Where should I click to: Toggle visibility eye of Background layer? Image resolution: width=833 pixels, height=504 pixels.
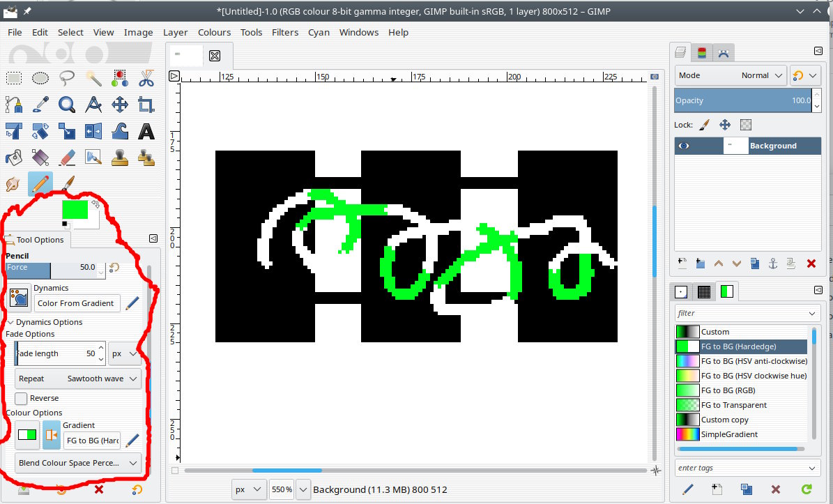click(685, 146)
